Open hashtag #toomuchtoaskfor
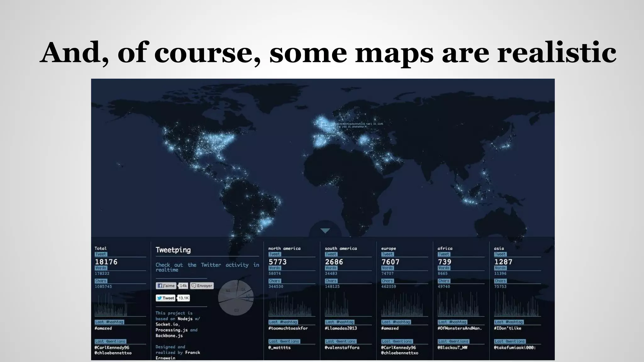The height and width of the screenshot is (362, 644). click(288, 328)
